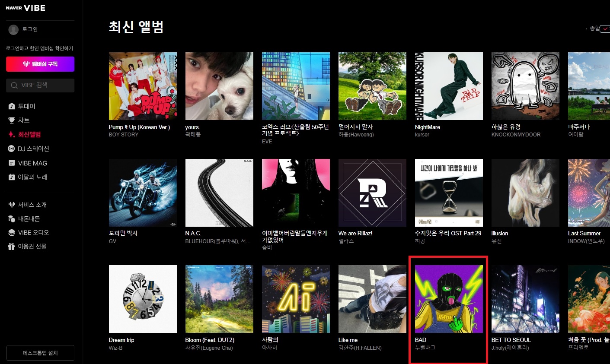The height and width of the screenshot is (364, 610).
Task: Open the Pump It Up album cover
Action: coord(143,86)
